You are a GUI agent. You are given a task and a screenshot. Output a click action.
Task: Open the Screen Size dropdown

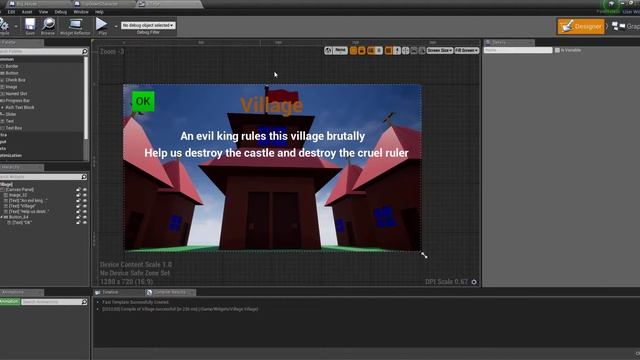440,50
